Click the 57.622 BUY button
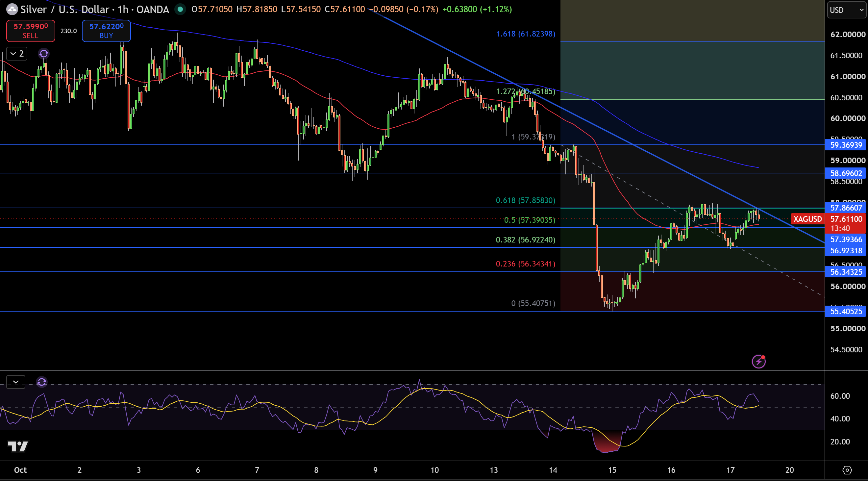 pos(106,31)
